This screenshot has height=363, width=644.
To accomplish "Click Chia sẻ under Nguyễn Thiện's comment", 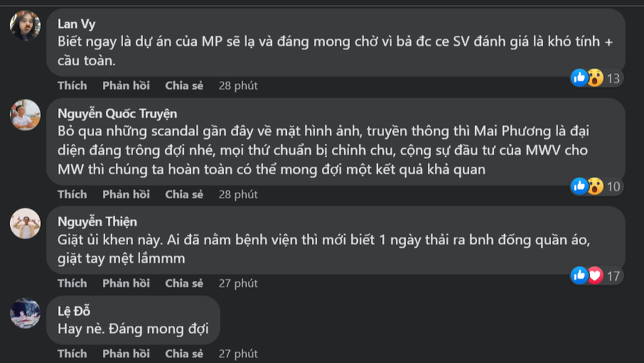I will click(184, 284).
